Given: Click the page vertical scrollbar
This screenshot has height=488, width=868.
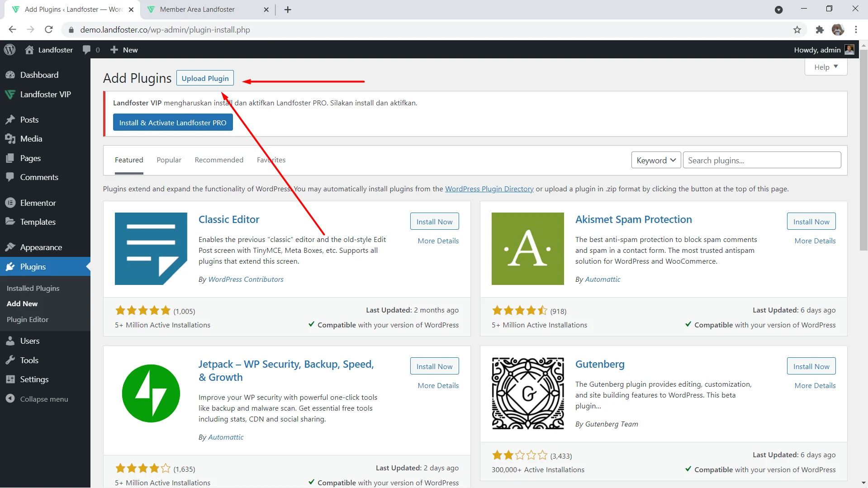Looking at the screenshot, I should 863,149.
